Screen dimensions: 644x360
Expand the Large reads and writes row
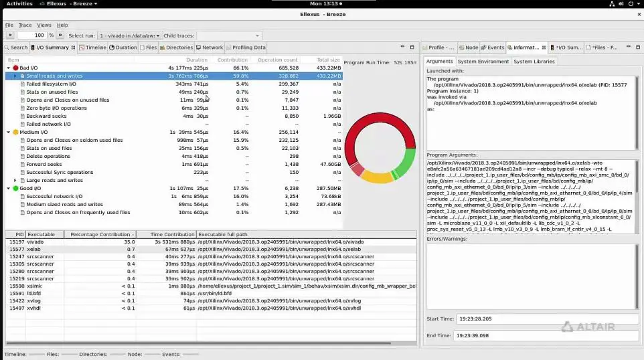coord(15,180)
